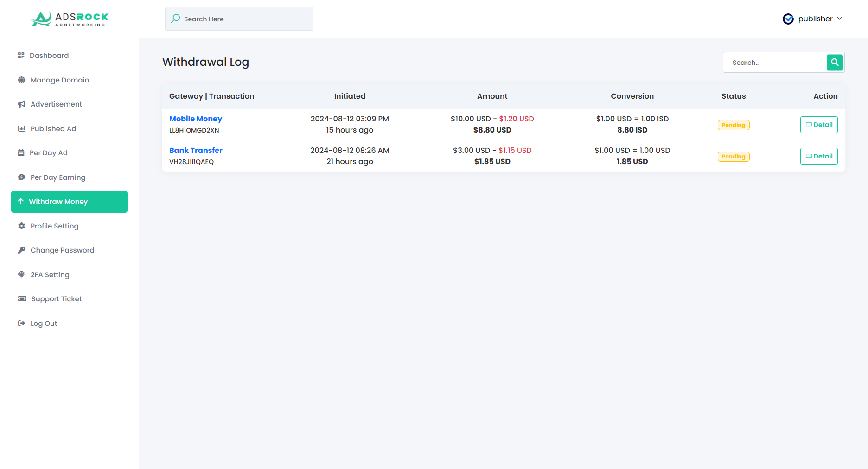View Detail of Mobile Money withdrawal

[819, 125]
